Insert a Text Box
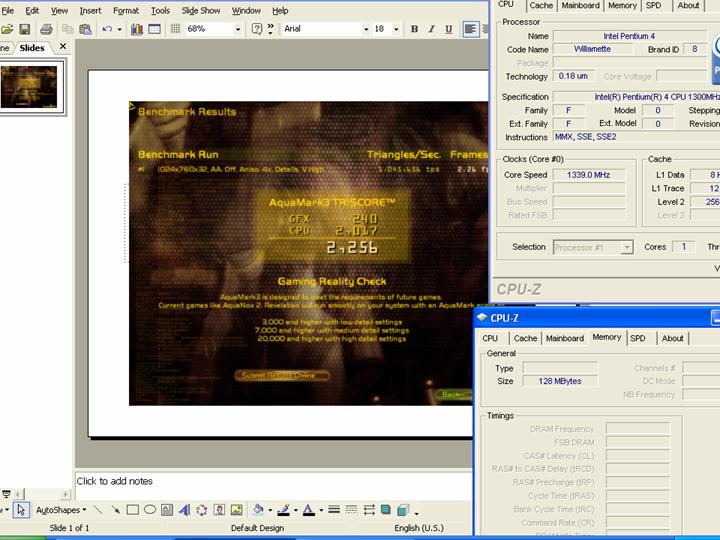Image resolution: width=720 pixels, height=540 pixels. (x=167, y=510)
